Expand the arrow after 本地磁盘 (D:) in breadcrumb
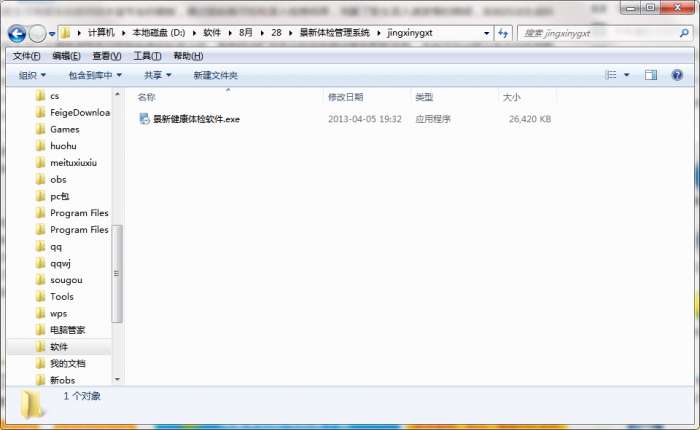The height and width of the screenshot is (430, 700). (194, 33)
